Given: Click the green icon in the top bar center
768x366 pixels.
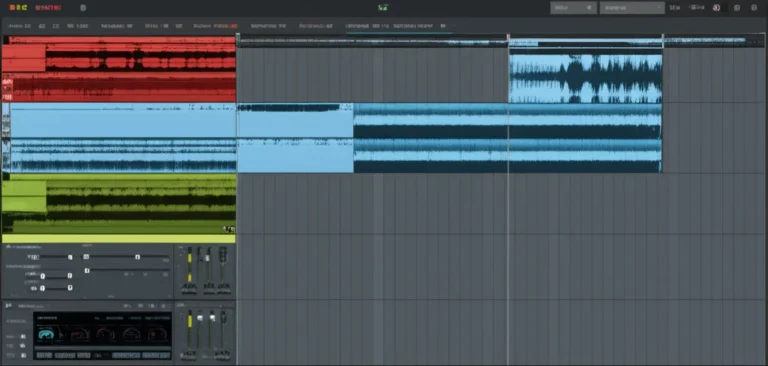Looking at the screenshot, I should pyautogui.click(x=383, y=7).
